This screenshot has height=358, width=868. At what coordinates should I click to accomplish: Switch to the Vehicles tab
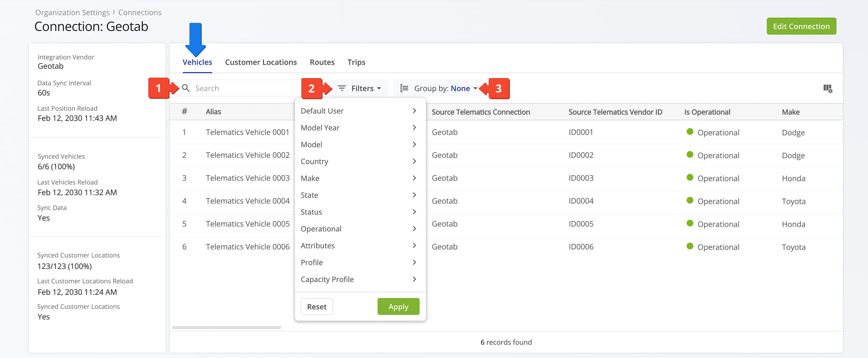(197, 62)
